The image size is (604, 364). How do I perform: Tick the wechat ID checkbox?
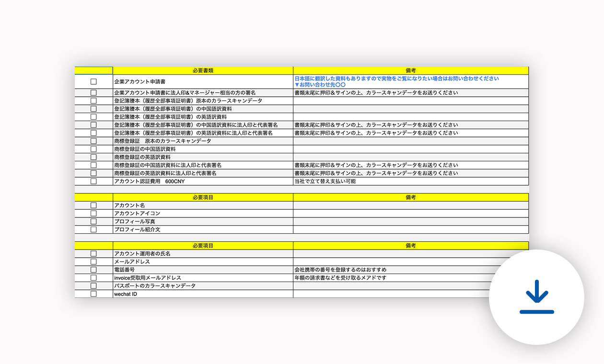(93, 294)
